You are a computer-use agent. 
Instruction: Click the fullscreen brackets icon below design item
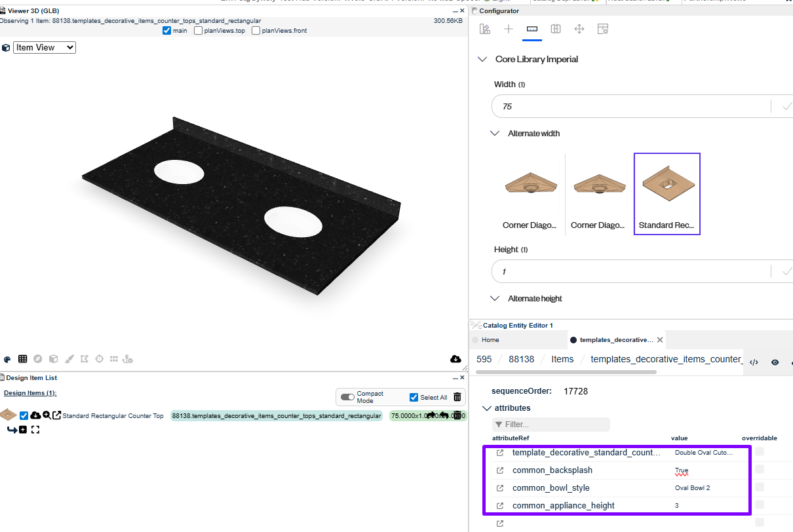point(35,430)
